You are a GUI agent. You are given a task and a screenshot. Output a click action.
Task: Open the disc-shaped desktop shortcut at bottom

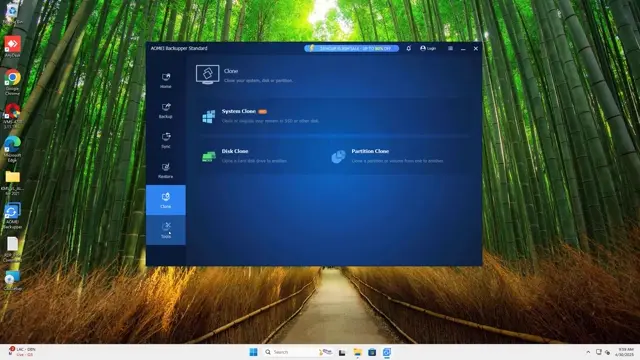(x=12, y=280)
